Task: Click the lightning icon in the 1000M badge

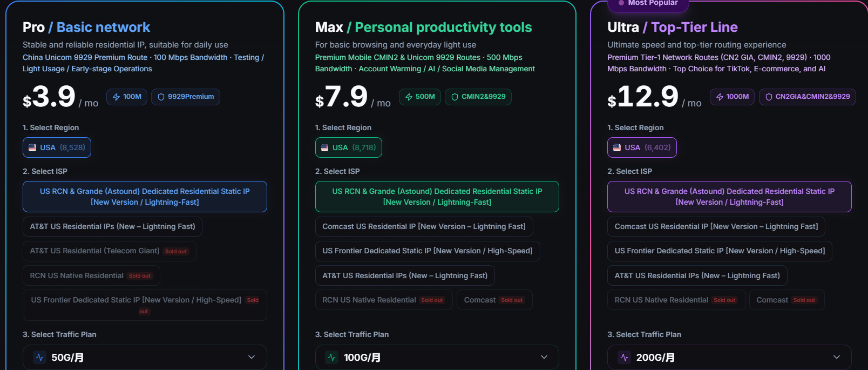Action: click(x=720, y=97)
